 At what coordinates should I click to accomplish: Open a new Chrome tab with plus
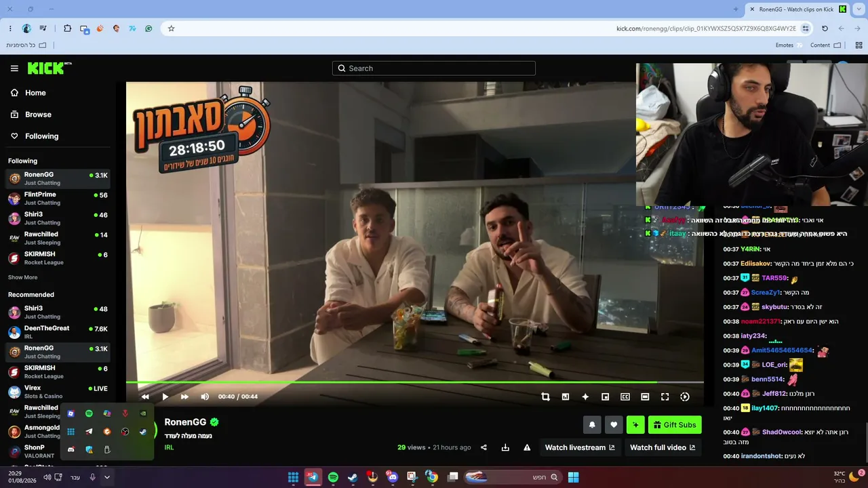click(736, 9)
